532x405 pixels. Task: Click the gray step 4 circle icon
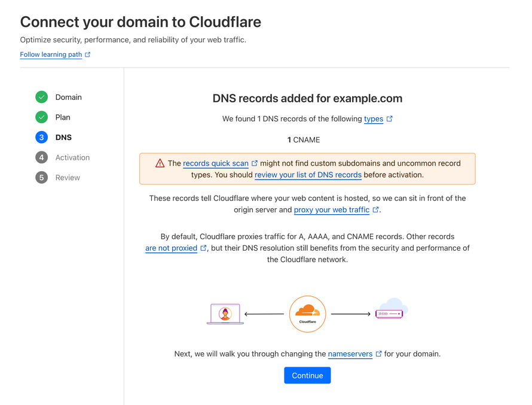(x=41, y=157)
